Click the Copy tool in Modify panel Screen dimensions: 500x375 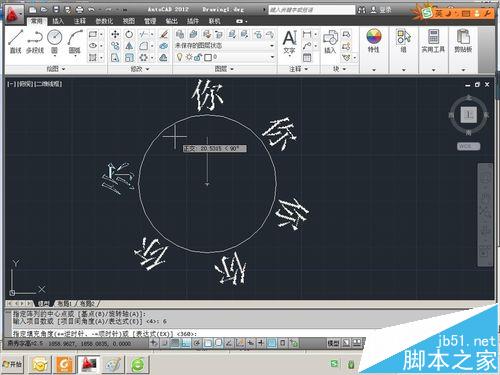click(x=115, y=46)
